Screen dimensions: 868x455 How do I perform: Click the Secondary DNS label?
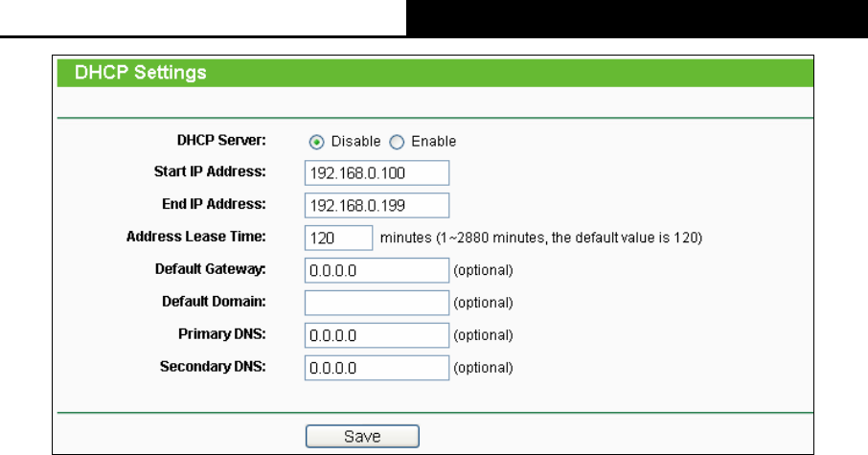(213, 367)
